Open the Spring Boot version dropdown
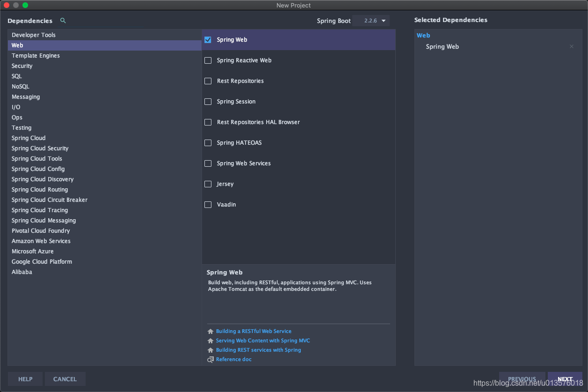Viewport: 588px width, 392px height. click(371, 21)
